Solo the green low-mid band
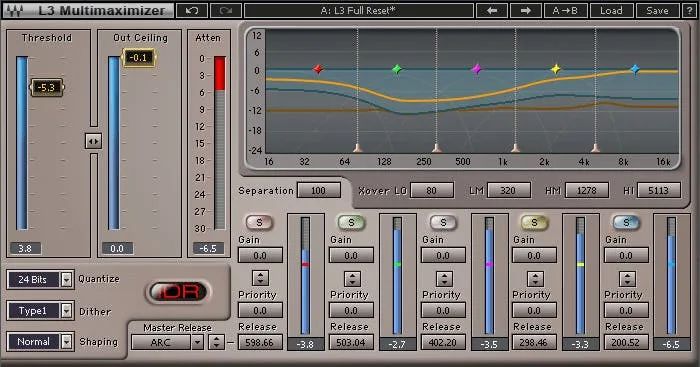700x367 pixels. (x=351, y=222)
